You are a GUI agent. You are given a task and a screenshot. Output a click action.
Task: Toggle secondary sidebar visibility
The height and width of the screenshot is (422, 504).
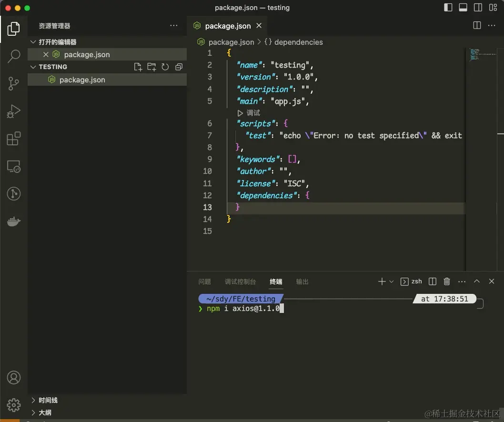click(x=478, y=8)
